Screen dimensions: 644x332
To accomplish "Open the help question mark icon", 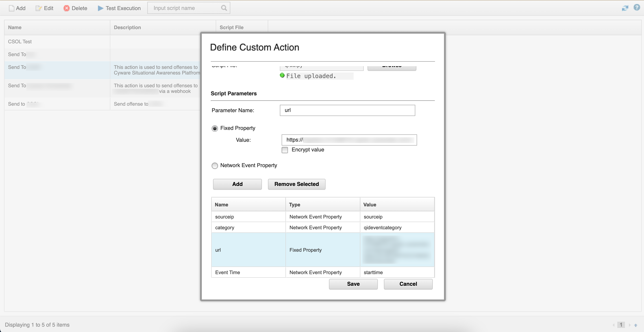I will click(637, 7).
